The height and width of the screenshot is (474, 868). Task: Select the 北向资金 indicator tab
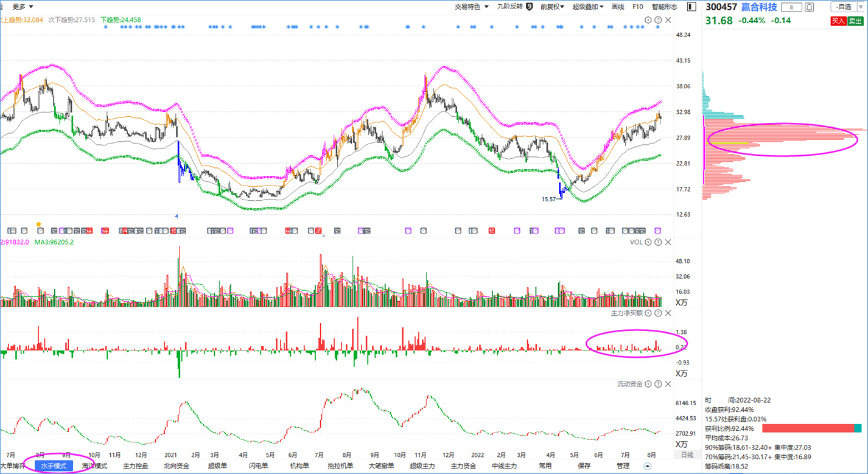177,466
